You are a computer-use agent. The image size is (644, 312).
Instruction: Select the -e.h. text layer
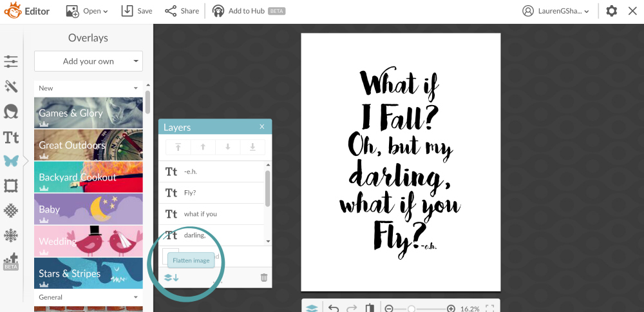point(211,171)
